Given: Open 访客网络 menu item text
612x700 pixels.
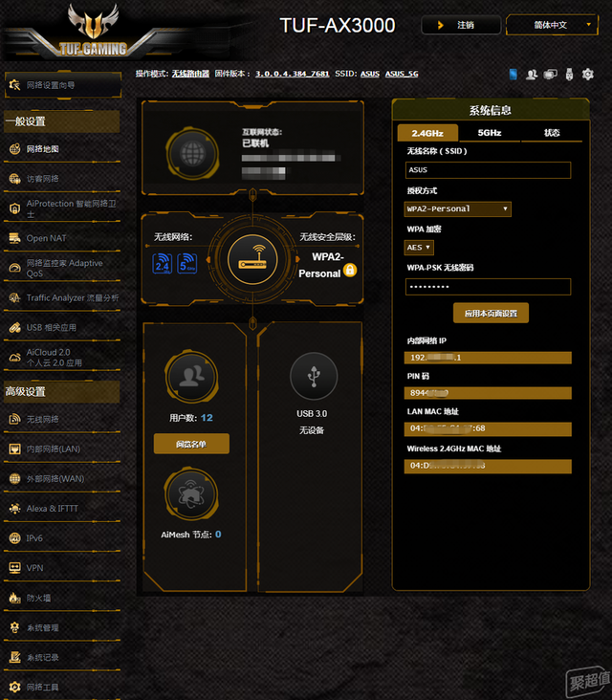Looking at the screenshot, I should click(x=43, y=179).
